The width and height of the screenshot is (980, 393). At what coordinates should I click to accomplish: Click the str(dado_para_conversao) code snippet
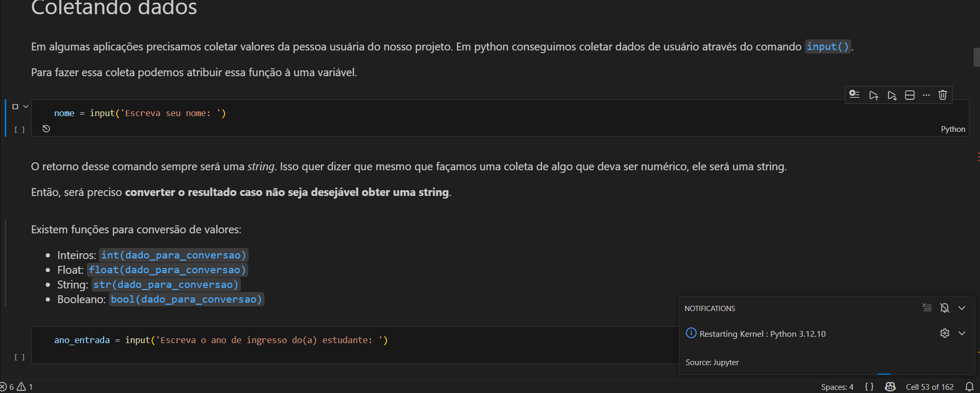(x=166, y=285)
